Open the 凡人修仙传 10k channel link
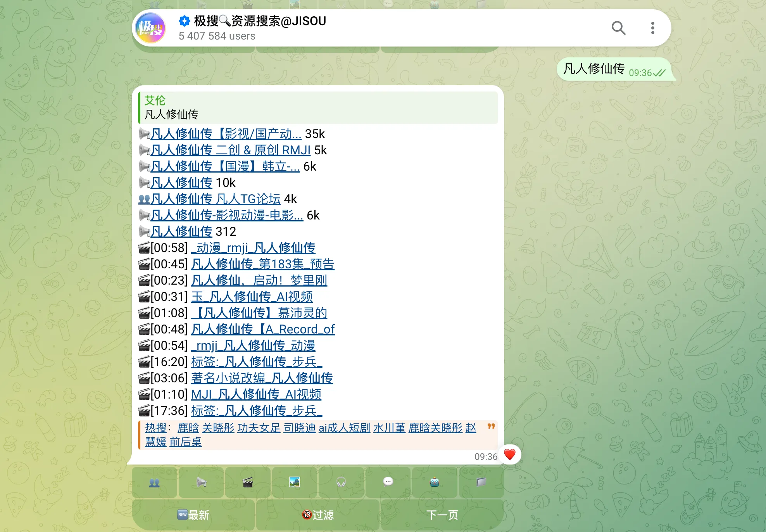766x532 pixels. (x=181, y=183)
